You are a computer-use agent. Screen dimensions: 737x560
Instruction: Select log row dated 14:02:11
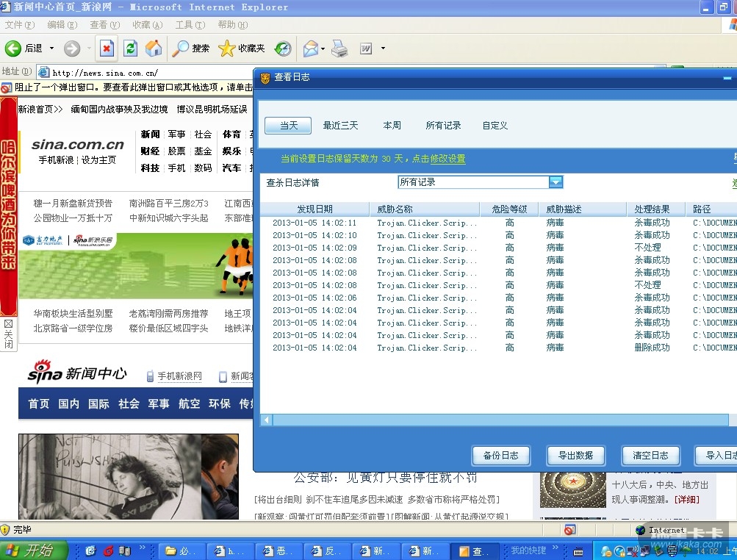pos(498,223)
